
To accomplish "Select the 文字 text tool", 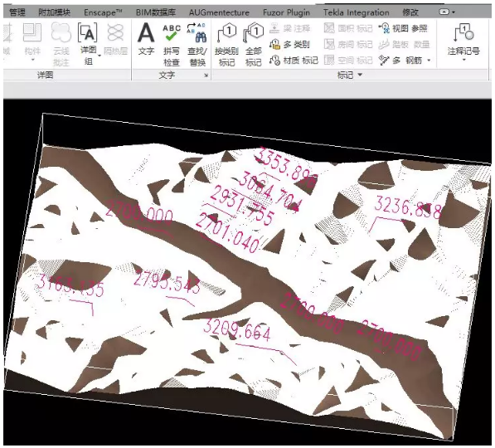I will tap(146, 38).
